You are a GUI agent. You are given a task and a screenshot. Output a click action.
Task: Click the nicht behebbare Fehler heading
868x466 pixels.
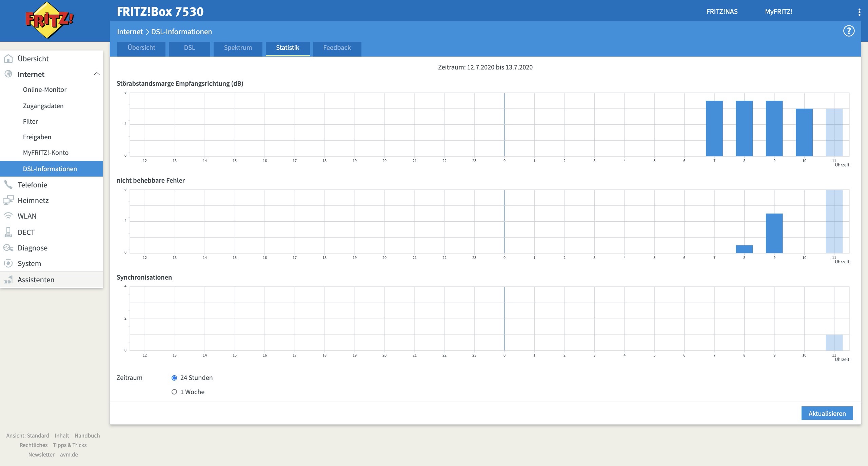[151, 180]
